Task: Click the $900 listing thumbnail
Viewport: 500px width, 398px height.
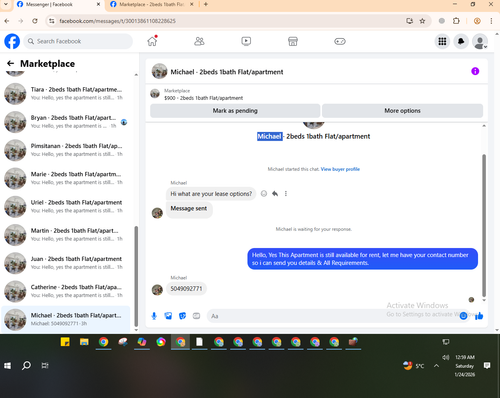Action: click(x=155, y=94)
